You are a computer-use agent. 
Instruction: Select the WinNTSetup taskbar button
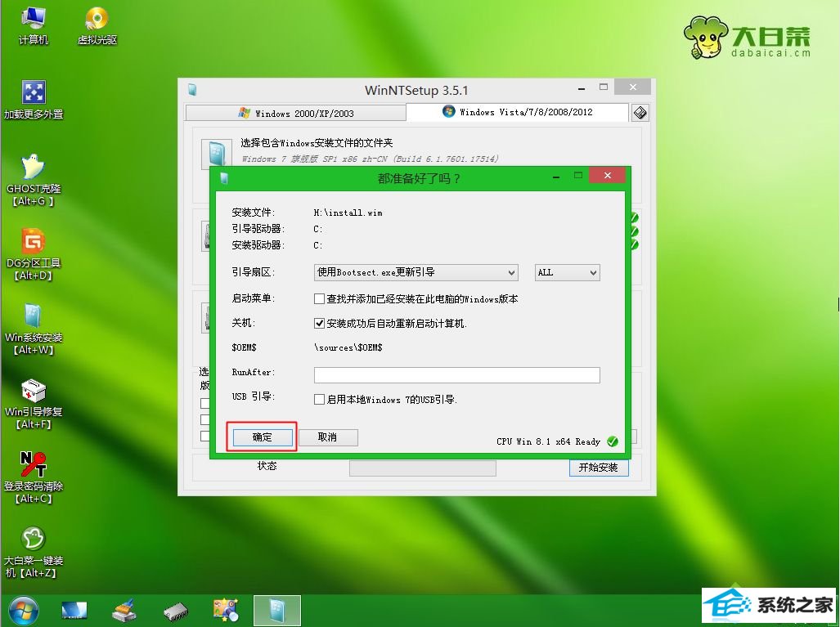pyautogui.click(x=277, y=611)
